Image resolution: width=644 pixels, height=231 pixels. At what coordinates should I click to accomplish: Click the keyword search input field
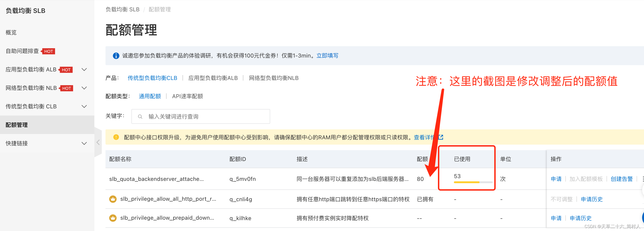pos(201,116)
